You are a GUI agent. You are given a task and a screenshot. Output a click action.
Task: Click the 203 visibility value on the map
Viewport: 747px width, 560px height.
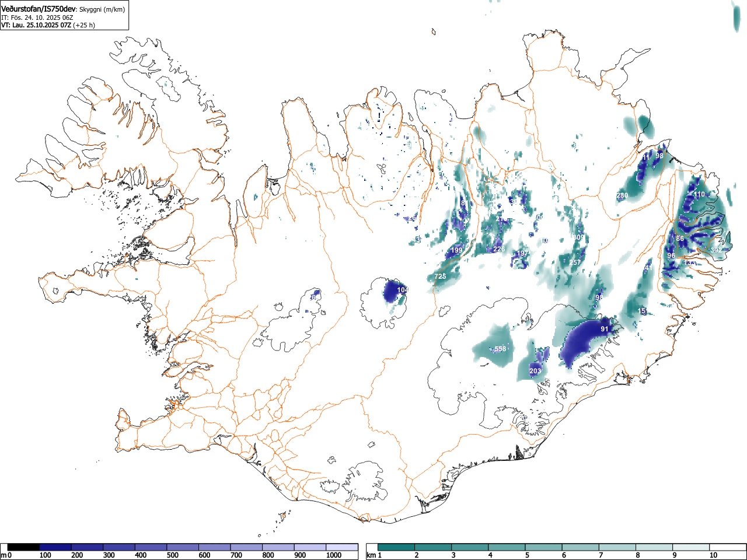tap(535, 371)
